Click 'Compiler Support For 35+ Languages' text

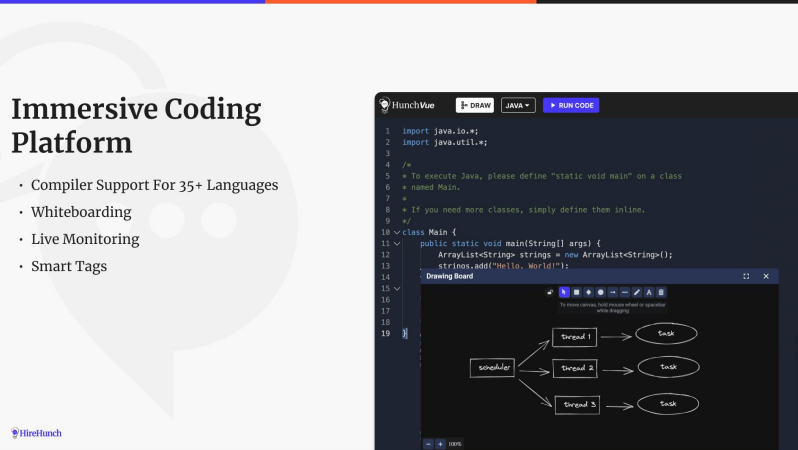(155, 185)
